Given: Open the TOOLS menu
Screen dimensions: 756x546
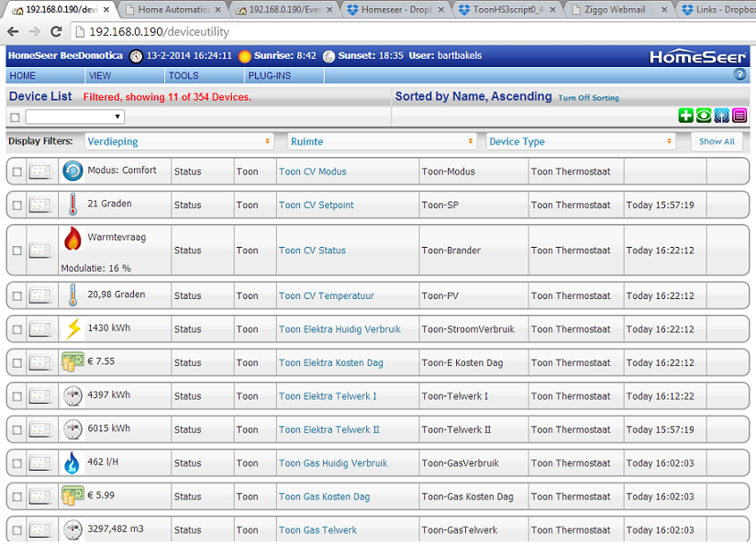Looking at the screenshot, I should [x=183, y=76].
